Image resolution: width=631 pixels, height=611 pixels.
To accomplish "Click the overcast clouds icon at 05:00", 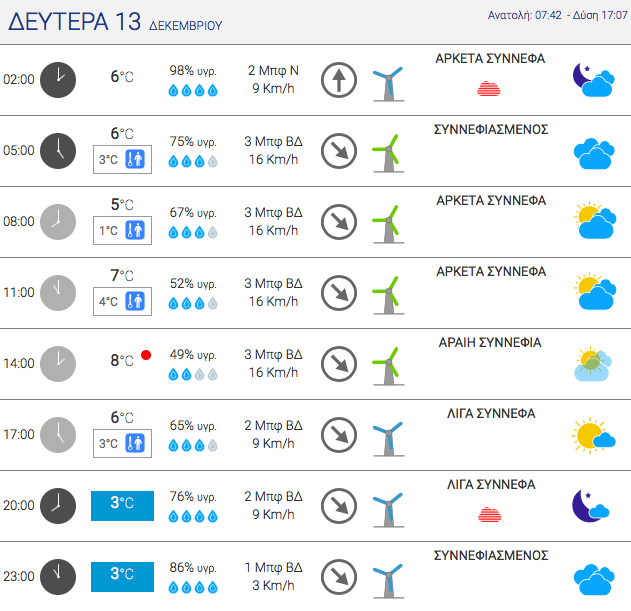I will coord(594,153).
